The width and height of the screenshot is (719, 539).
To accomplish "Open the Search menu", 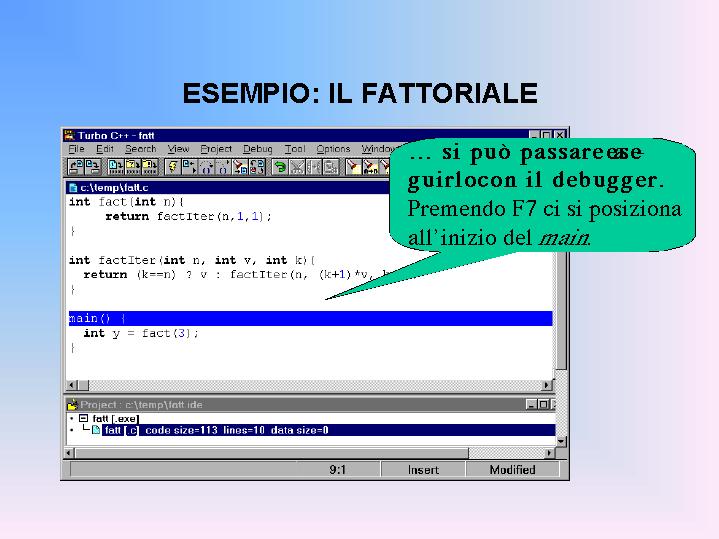I will pos(140,149).
